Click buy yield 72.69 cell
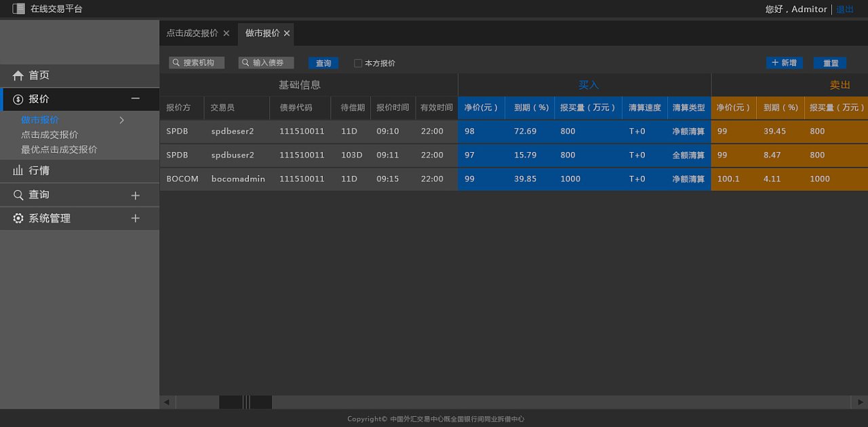Viewport: 868px width, 427px height. tap(526, 131)
